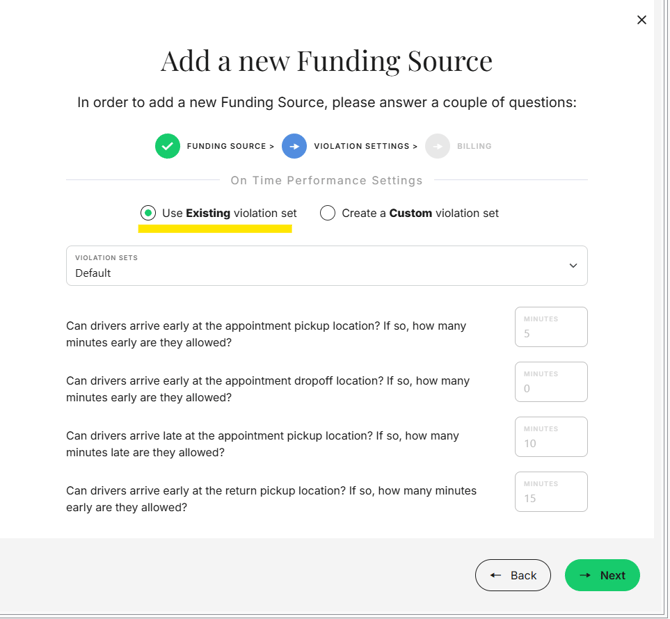Select the return pickup early minutes field
Screen dimensions: 670x619
pyautogui.click(x=551, y=492)
